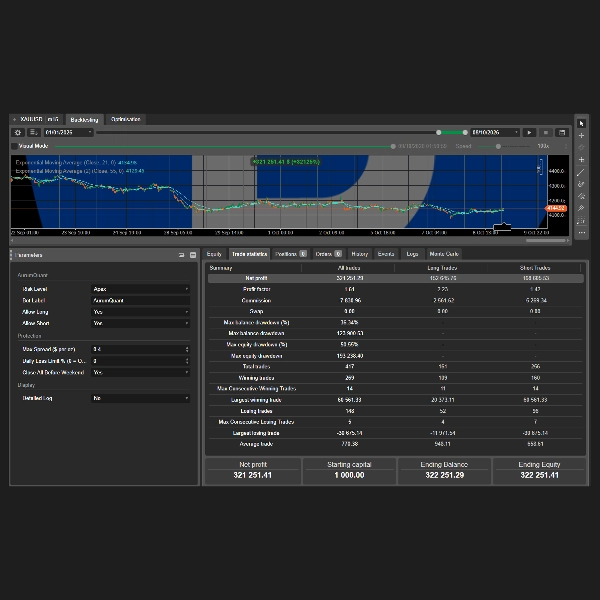Open the History tab
This screenshot has width=600, height=600.
359,254
